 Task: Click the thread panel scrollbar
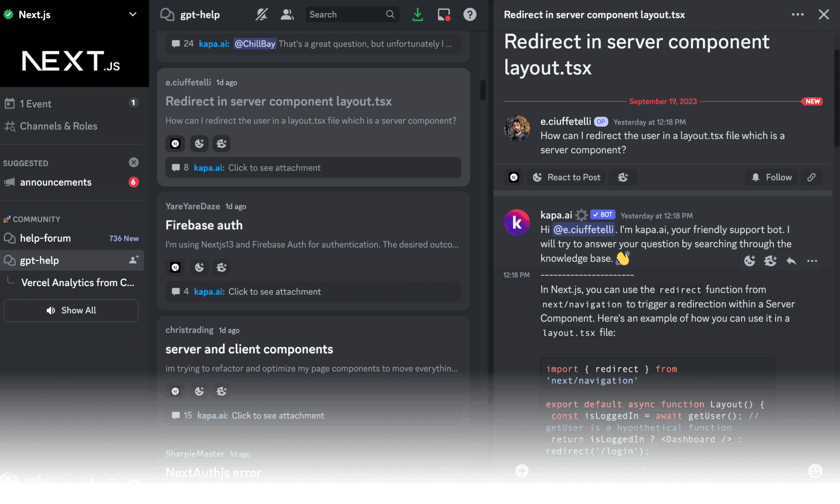click(x=837, y=98)
